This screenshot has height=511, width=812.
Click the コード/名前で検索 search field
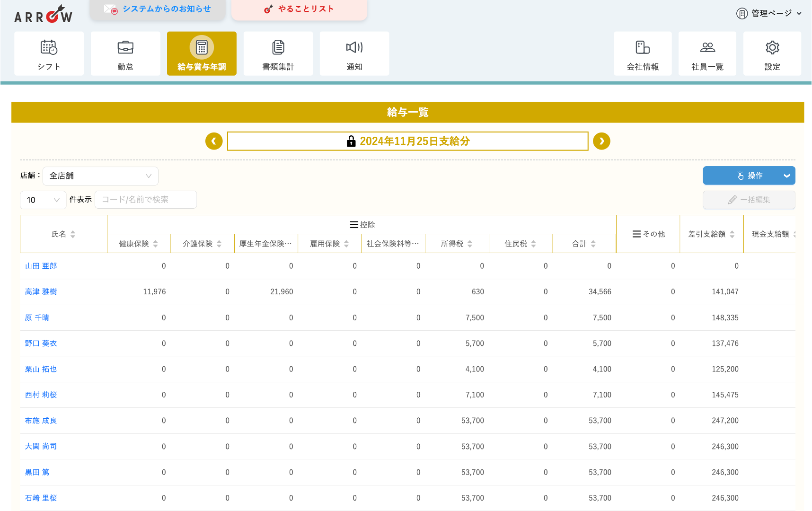146,200
